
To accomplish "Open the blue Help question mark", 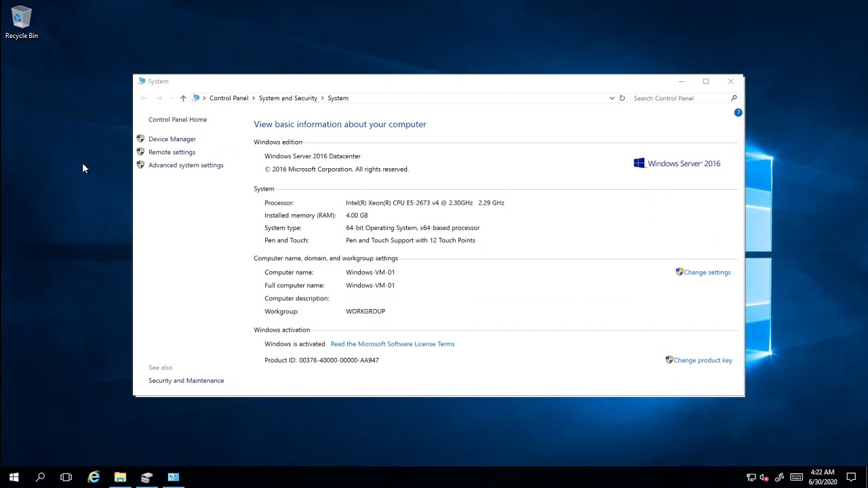I will click(x=738, y=113).
